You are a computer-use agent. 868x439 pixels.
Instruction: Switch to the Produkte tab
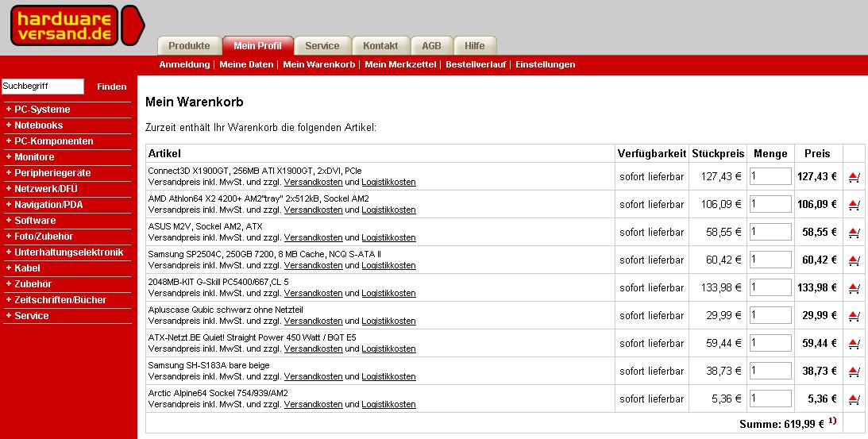click(x=189, y=46)
